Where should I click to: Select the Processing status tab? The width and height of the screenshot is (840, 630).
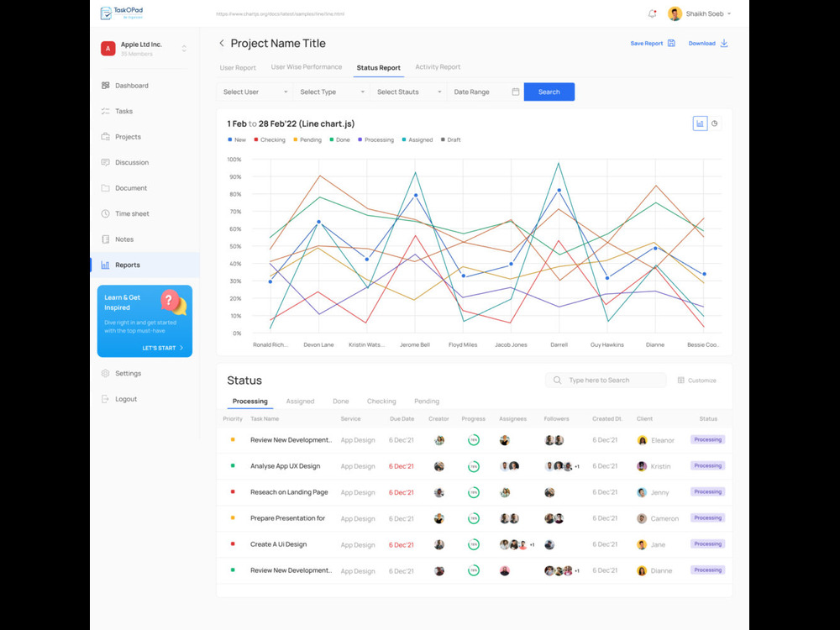coord(250,401)
